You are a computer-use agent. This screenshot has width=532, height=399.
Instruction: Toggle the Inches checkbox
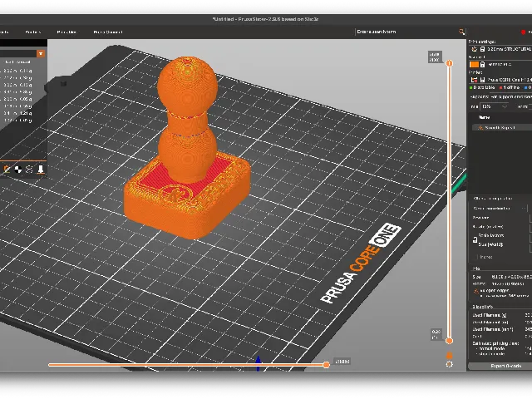coord(475,257)
